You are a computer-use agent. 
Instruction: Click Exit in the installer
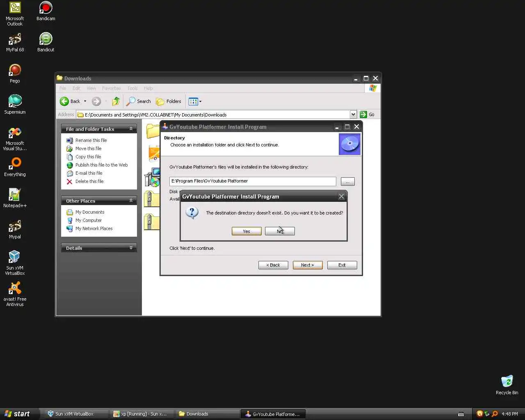(x=342, y=265)
